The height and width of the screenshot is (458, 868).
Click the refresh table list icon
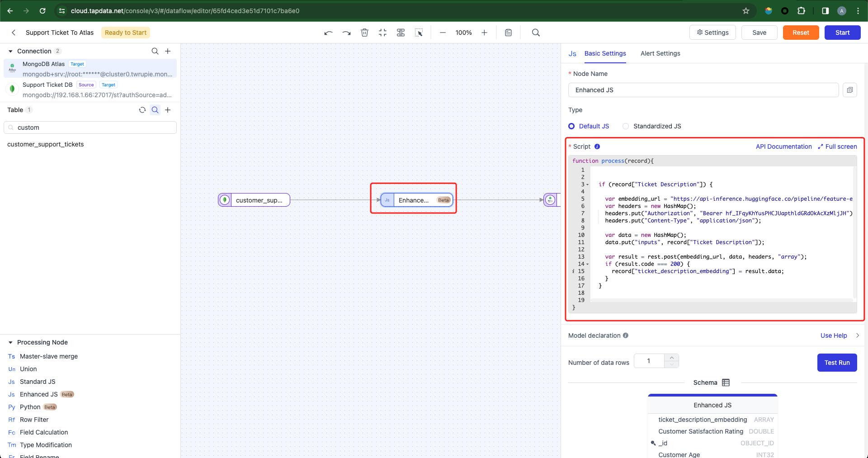(x=142, y=110)
